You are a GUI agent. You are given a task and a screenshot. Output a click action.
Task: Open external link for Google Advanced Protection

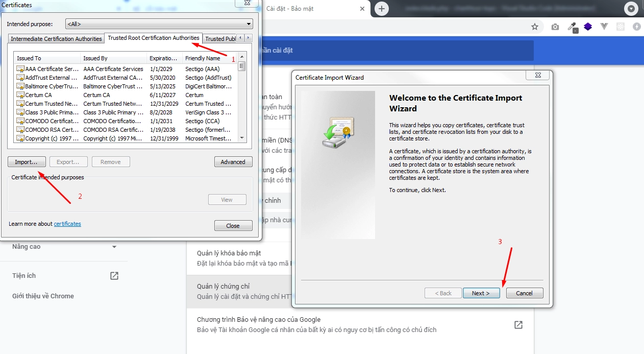[518, 325]
